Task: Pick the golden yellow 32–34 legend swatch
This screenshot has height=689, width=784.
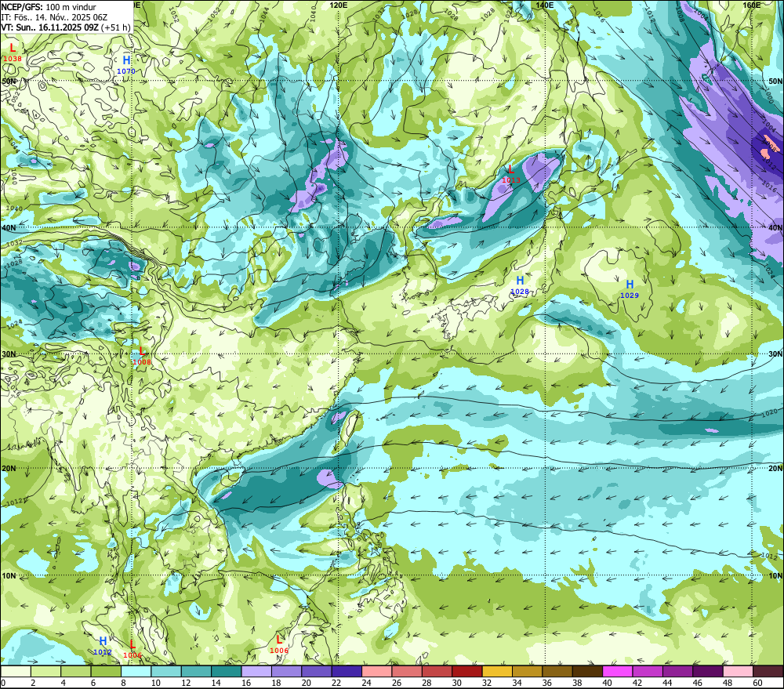Action: [498, 671]
